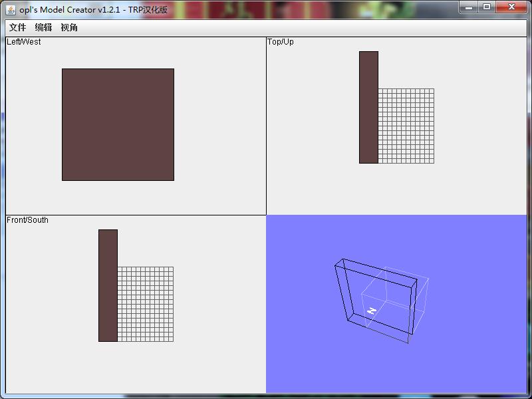Click the grid in the Front/South view
This screenshot has height=399, width=532.
tap(146, 304)
